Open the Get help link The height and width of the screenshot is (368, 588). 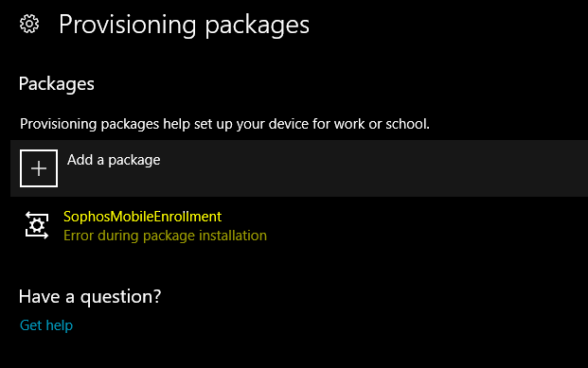[x=46, y=325]
